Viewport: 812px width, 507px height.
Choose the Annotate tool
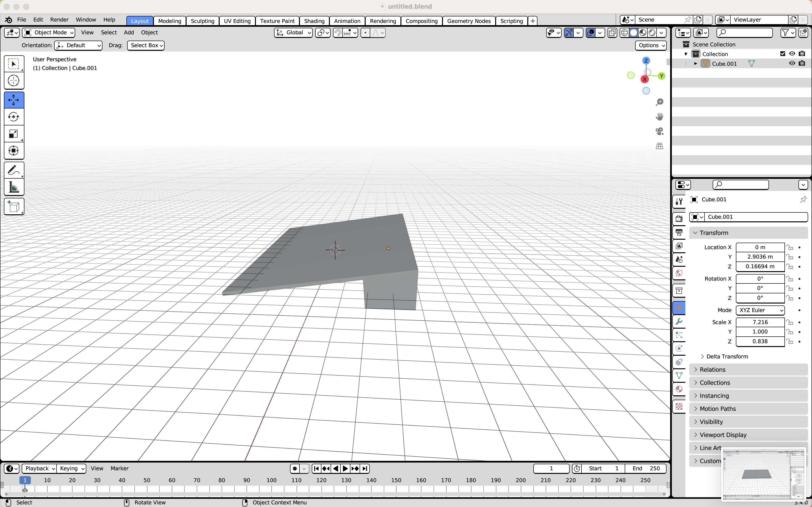pos(14,170)
